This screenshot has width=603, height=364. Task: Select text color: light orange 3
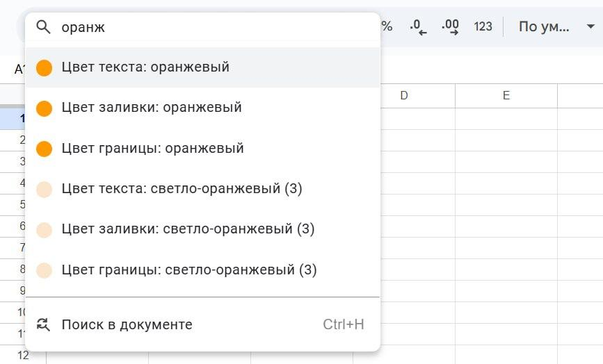coord(182,188)
